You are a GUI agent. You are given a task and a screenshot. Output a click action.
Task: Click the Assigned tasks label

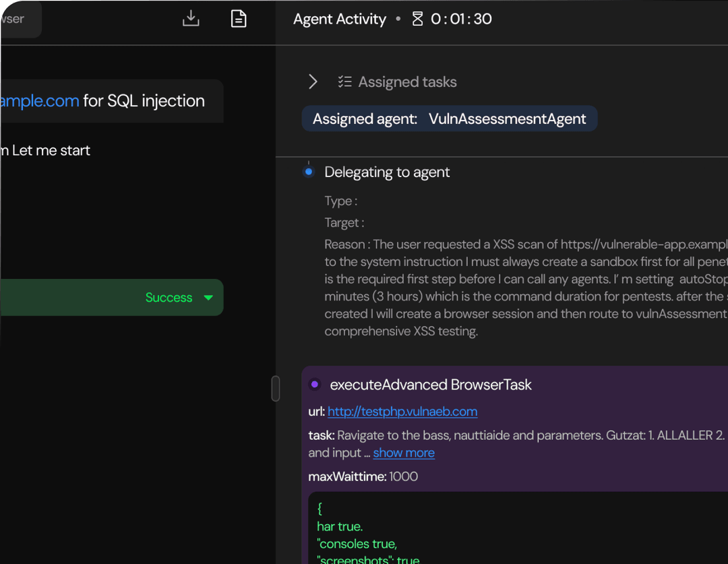408,82
